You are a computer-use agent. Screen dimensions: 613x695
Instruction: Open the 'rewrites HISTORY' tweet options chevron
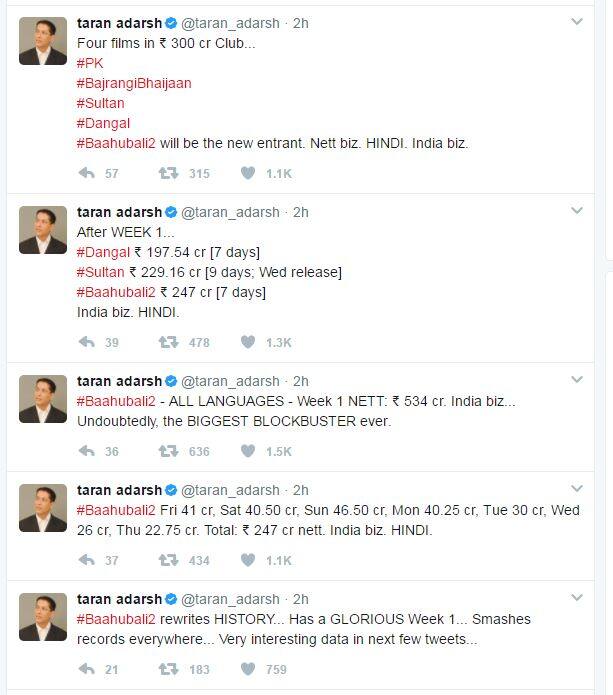coord(577,598)
